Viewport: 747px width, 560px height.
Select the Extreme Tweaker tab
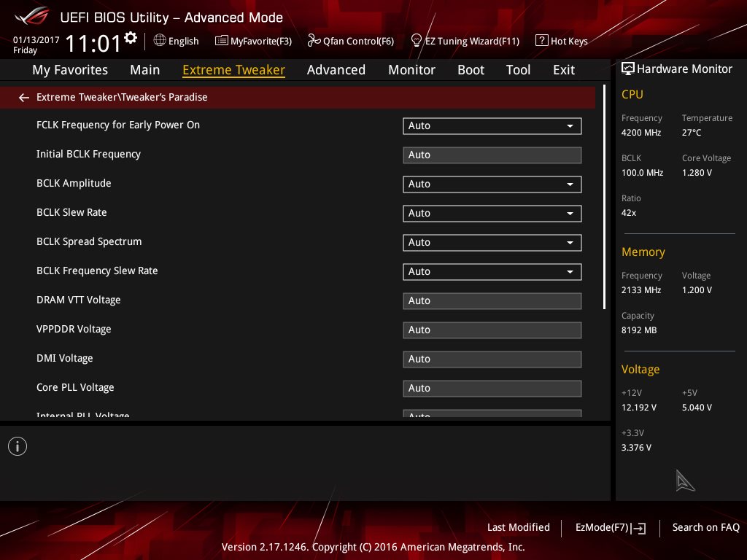tap(234, 70)
